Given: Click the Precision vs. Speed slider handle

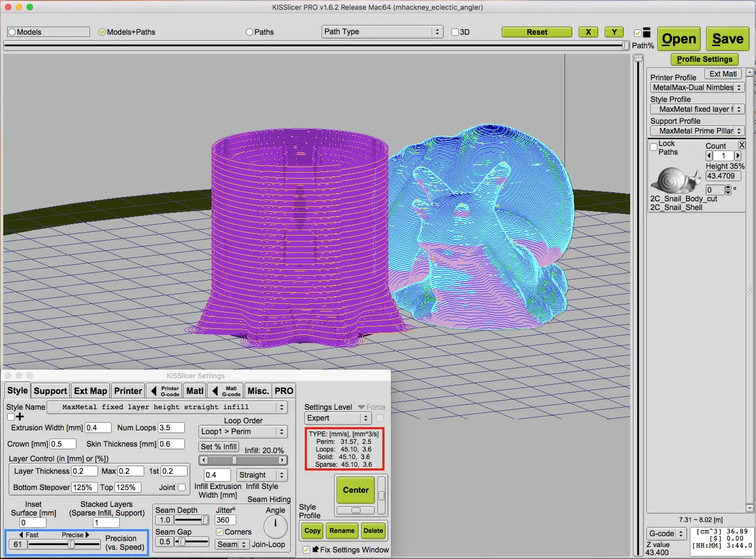Looking at the screenshot, I should (71, 544).
